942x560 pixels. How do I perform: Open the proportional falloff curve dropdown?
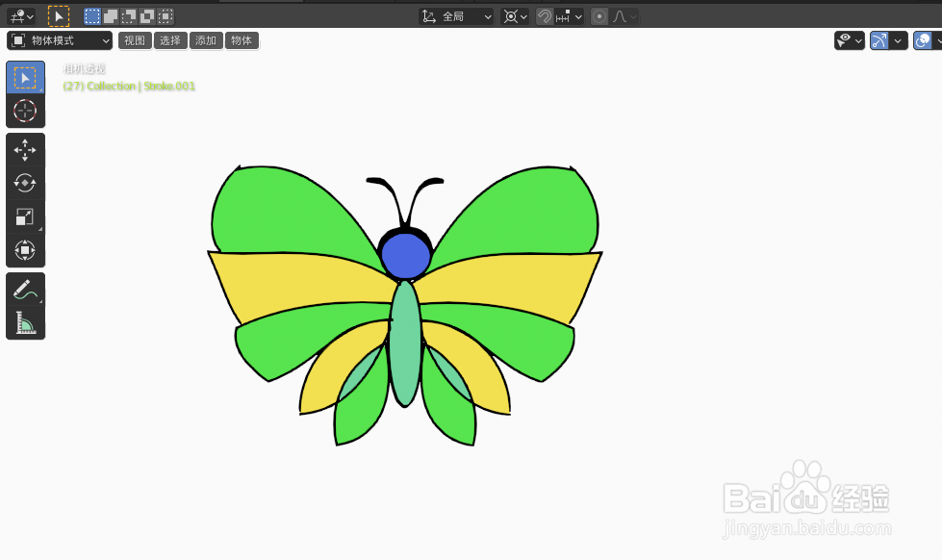coord(624,16)
